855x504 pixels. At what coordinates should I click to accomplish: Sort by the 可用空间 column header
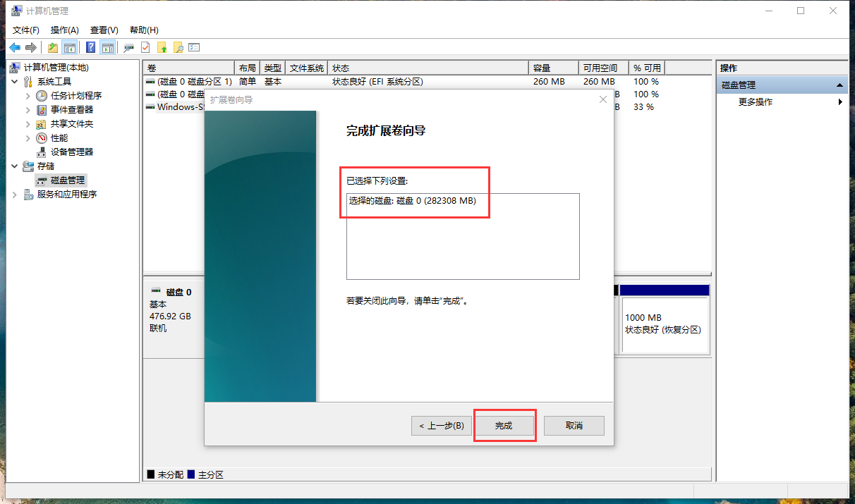pyautogui.click(x=604, y=68)
